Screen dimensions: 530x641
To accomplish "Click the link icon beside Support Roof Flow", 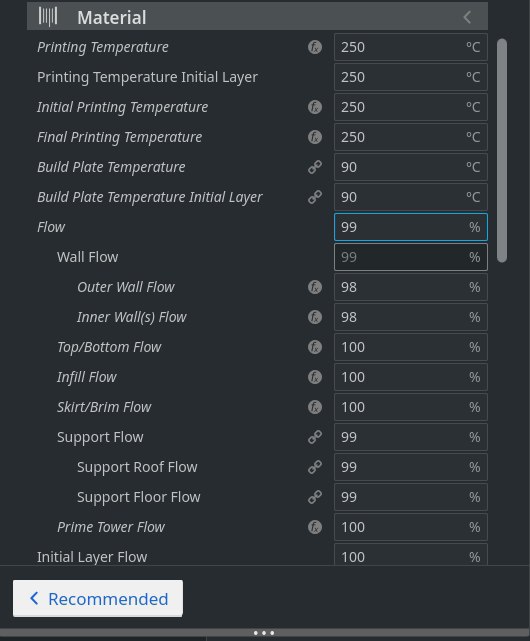I will point(314,467).
